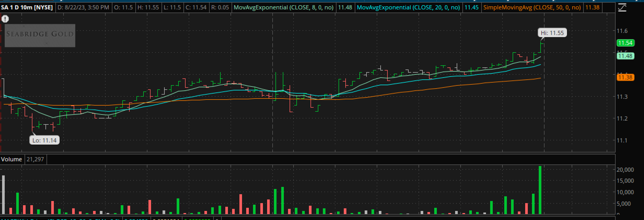This screenshot has height=220, width=644.
Task: Select the SA 1 D 10m symbol label
Action: (27, 7)
